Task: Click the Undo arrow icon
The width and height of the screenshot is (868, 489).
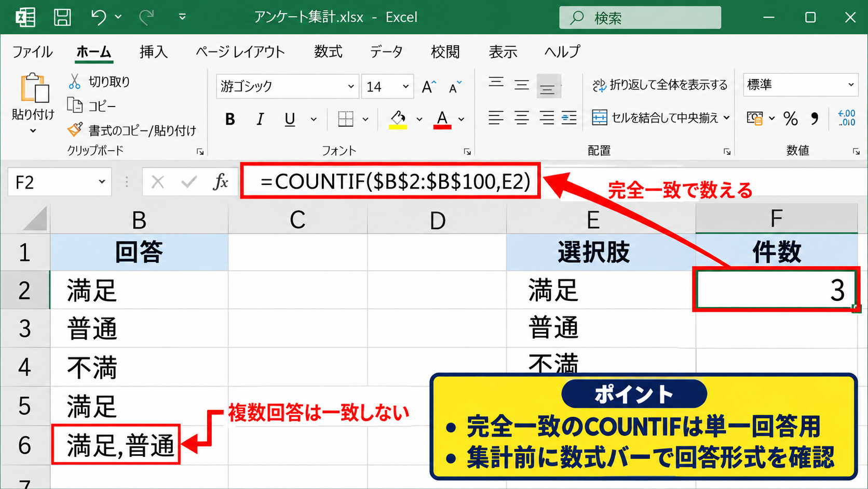Action: pyautogui.click(x=99, y=17)
